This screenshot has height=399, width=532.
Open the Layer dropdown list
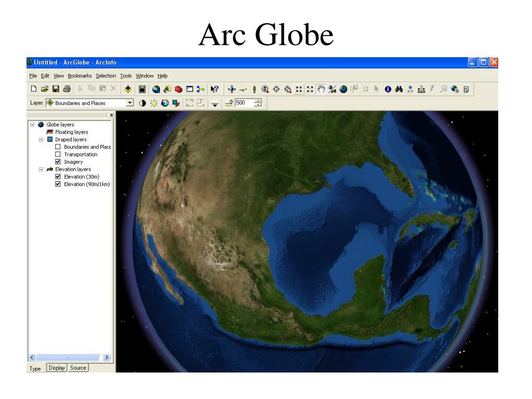point(129,103)
